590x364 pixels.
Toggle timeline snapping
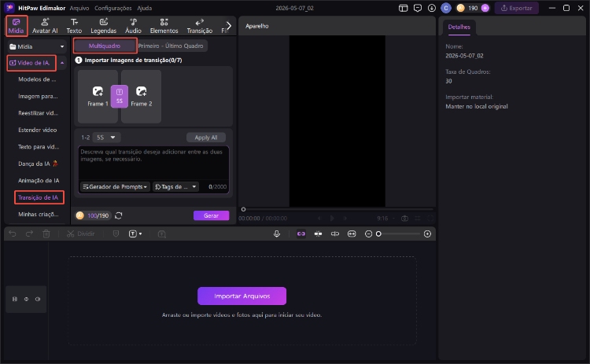(318, 234)
